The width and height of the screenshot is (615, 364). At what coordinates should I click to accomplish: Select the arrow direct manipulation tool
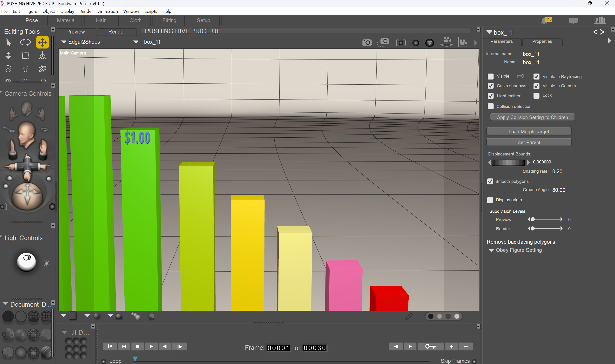tap(8, 42)
